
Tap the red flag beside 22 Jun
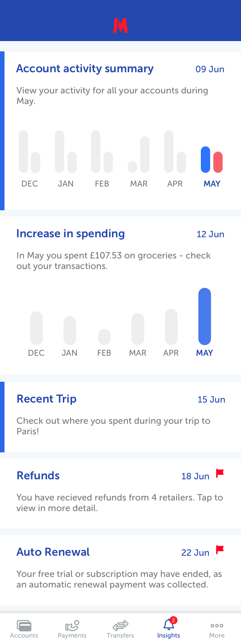220,550
